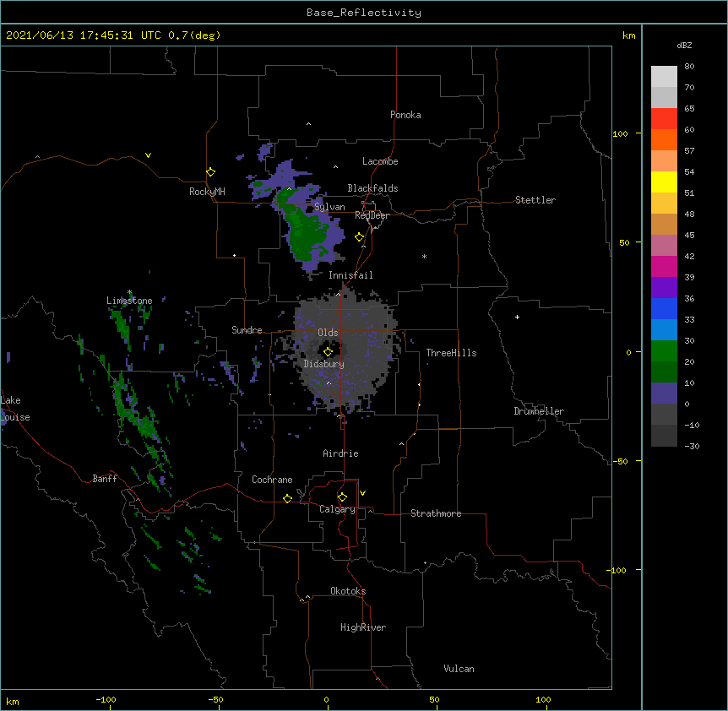The image size is (728, 711).
Task: Select the Lake Louise label
Action: [15, 409]
